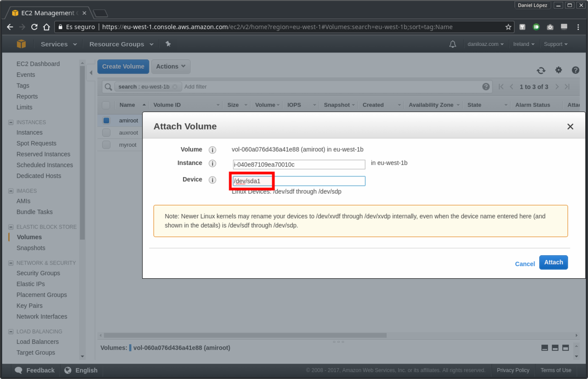This screenshot has height=379, width=588.
Task: Click the AWS logo in the navbar
Action: tap(21, 44)
